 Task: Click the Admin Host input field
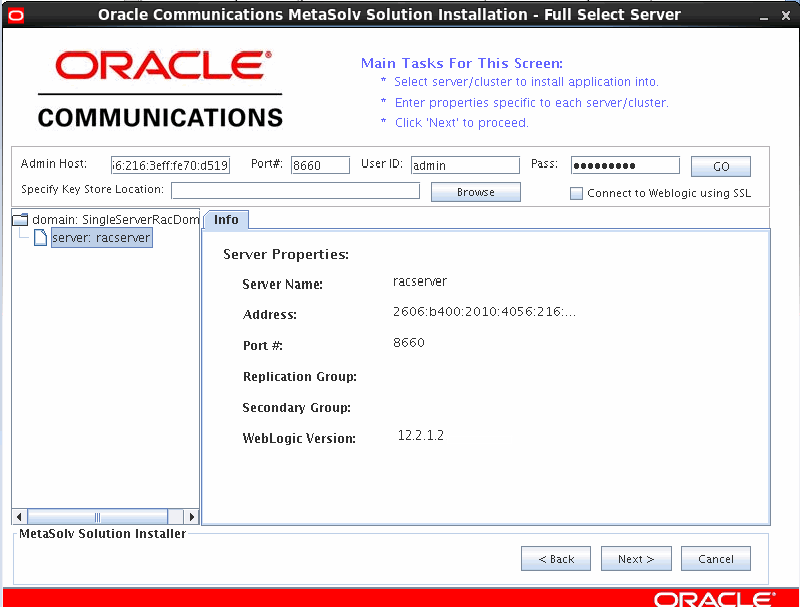170,165
